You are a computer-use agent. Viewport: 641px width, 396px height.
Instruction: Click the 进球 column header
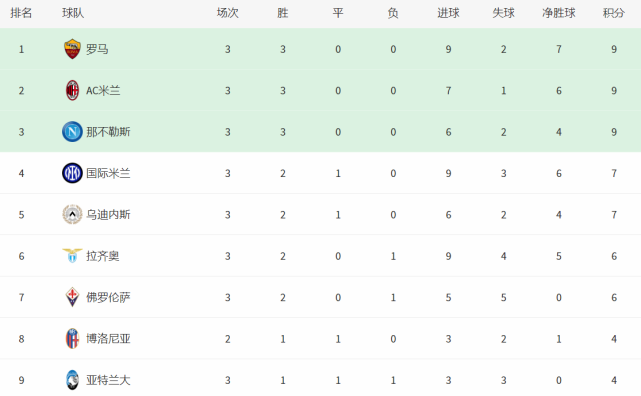tap(448, 13)
